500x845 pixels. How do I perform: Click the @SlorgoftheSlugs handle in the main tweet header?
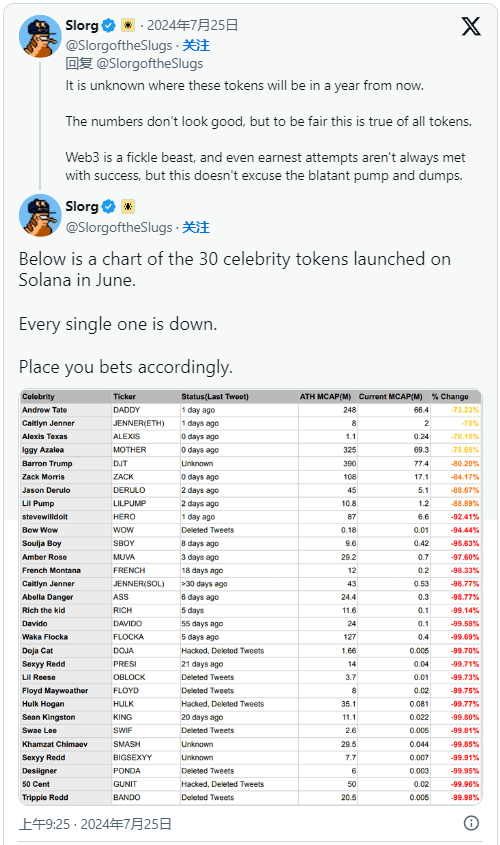tap(119, 227)
